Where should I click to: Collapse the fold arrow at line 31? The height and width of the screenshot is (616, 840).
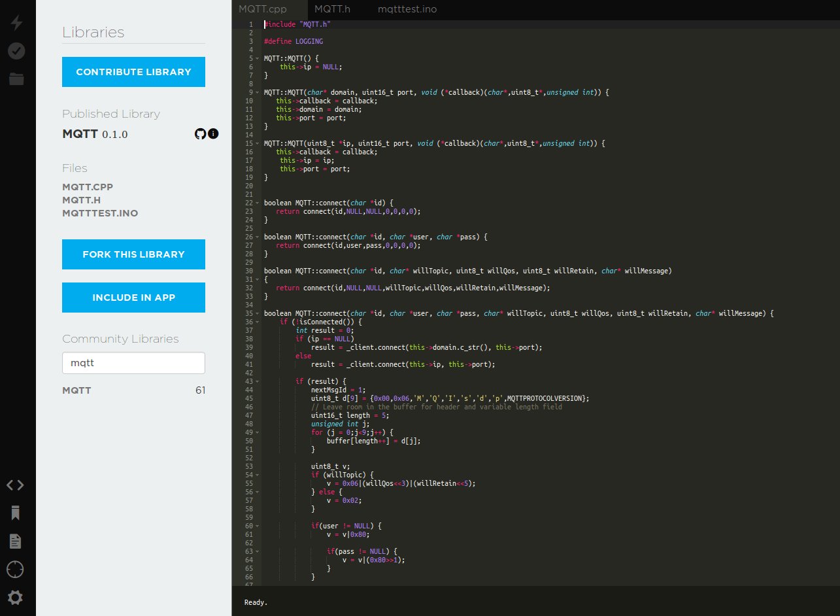click(x=258, y=279)
